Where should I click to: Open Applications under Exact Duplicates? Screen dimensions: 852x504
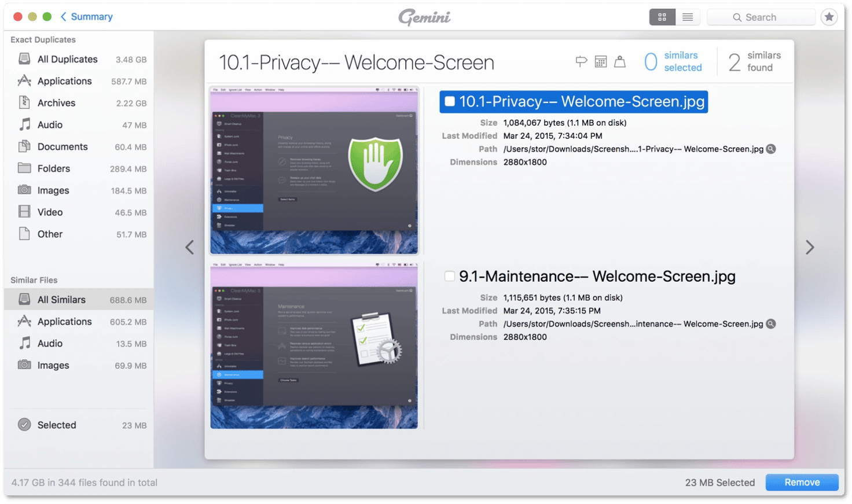[79, 81]
